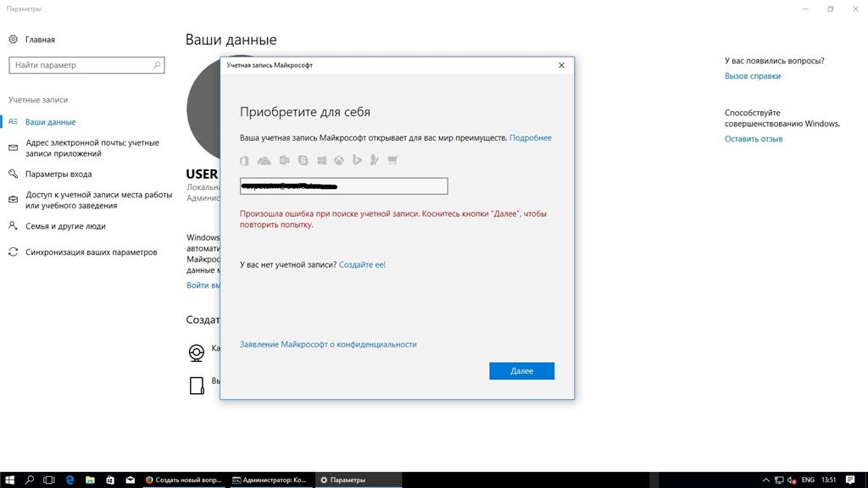This screenshot has height=488, width=868.
Task: Click the camera icon under Создать аватар
Action: 197,352
